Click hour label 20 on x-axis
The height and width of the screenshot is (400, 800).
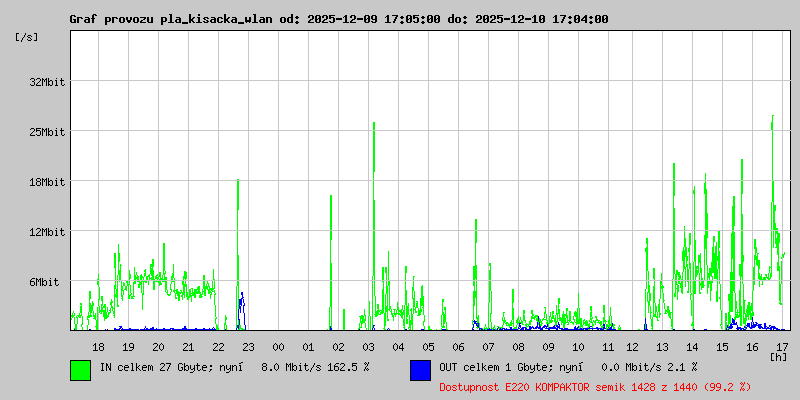point(159,347)
